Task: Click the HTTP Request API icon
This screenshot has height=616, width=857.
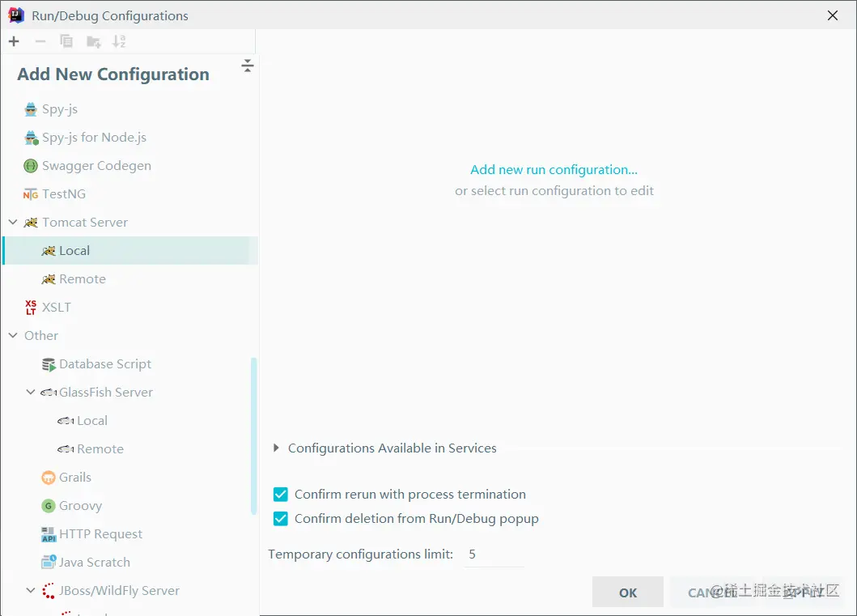Action: pyautogui.click(x=49, y=534)
